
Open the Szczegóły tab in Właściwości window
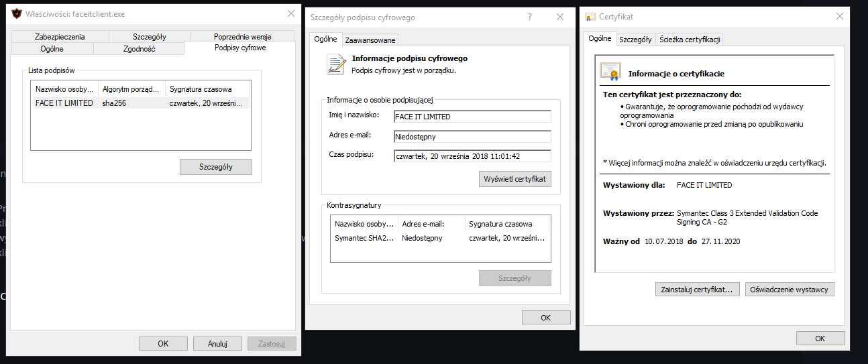pyautogui.click(x=149, y=37)
